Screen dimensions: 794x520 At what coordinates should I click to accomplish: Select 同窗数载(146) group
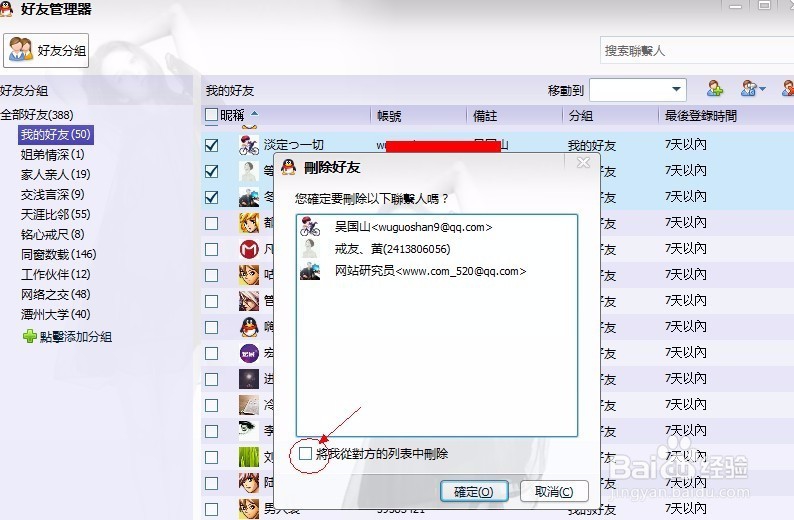pos(59,254)
